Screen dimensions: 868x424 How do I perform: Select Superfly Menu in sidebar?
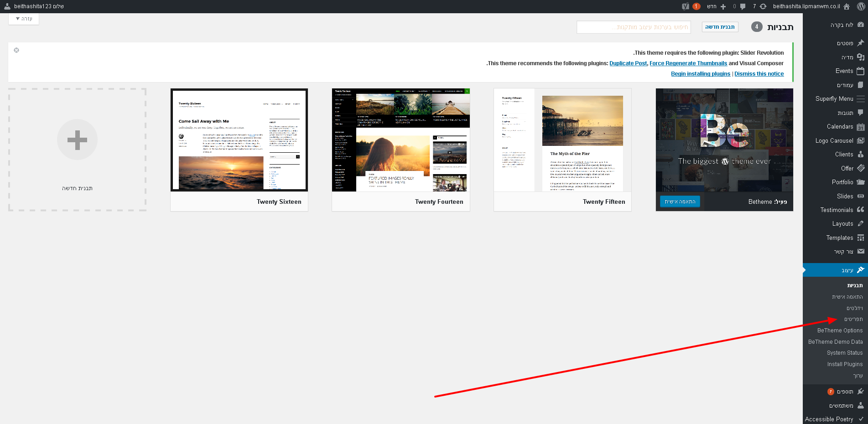point(834,99)
